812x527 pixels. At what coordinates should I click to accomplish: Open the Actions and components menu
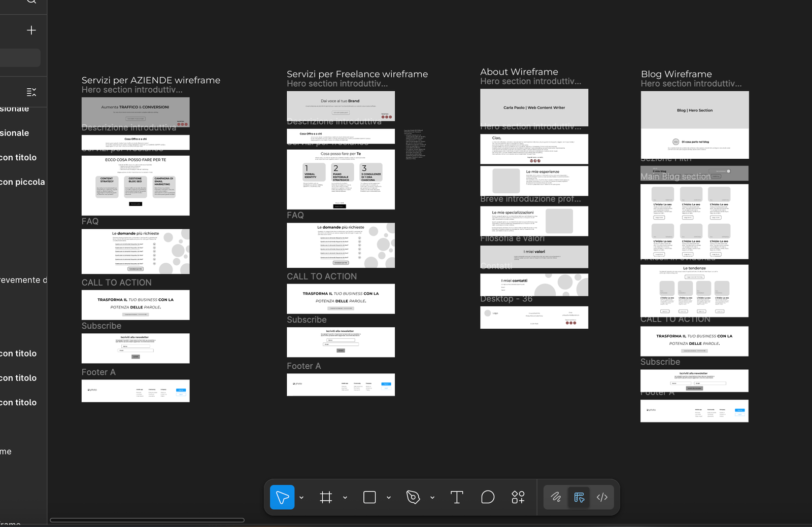(x=518, y=497)
